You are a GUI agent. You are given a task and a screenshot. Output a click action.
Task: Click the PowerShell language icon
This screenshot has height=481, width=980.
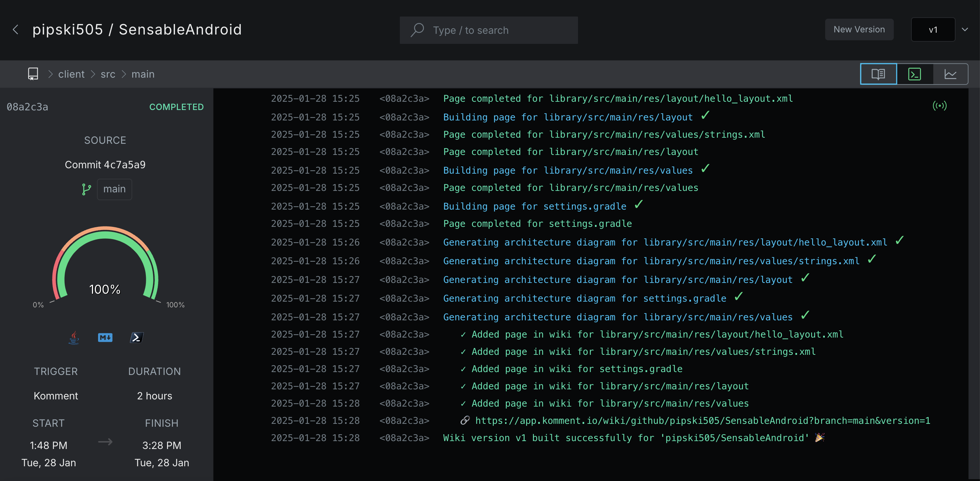pyautogui.click(x=137, y=338)
